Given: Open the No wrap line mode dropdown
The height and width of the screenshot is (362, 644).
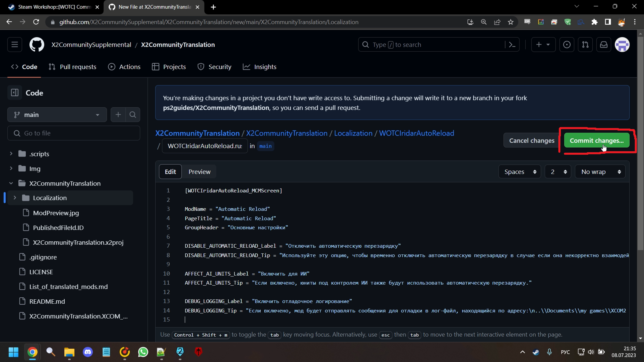Looking at the screenshot, I should (600, 172).
